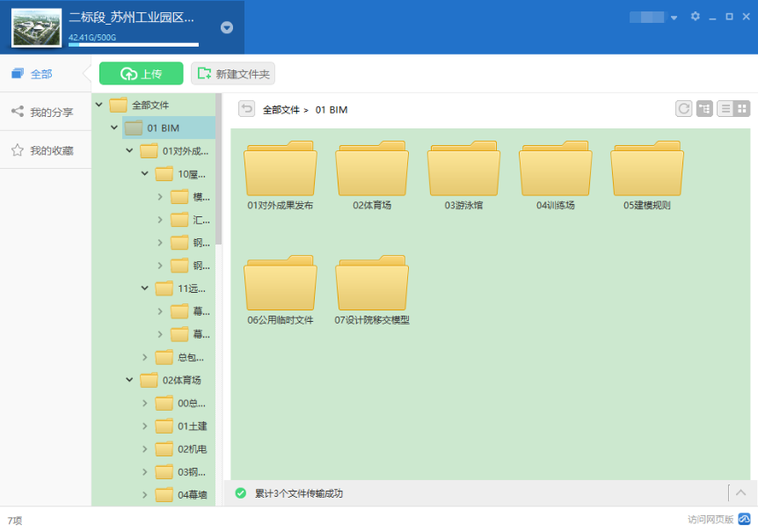The image size is (758, 532).
Task: Click the green 上传 upload button
Action: point(141,74)
